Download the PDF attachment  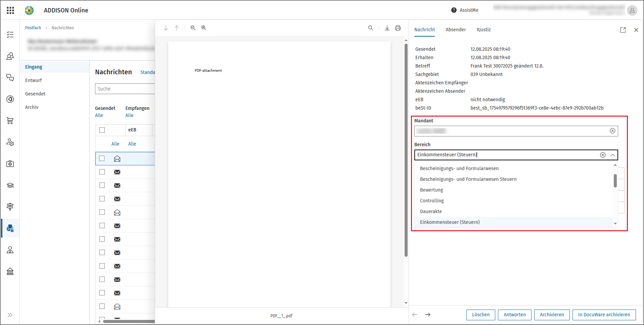(x=387, y=28)
